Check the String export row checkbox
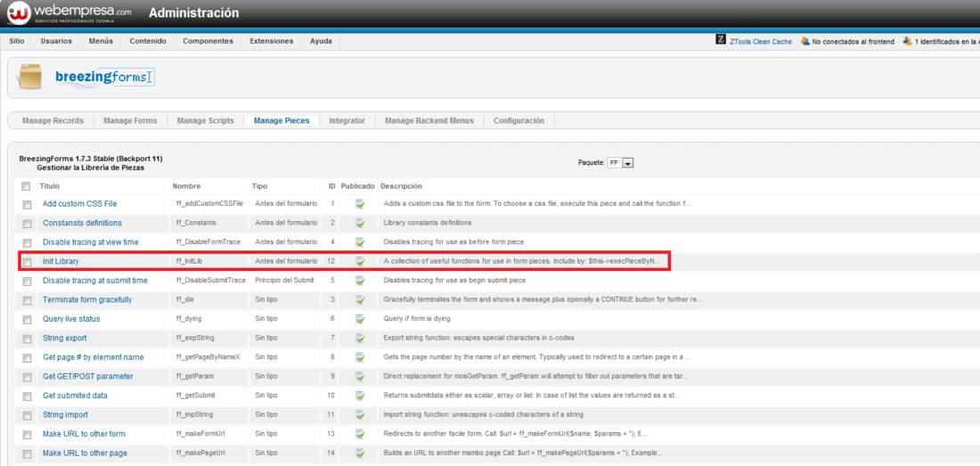980x466 pixels. tap(27, 339)
